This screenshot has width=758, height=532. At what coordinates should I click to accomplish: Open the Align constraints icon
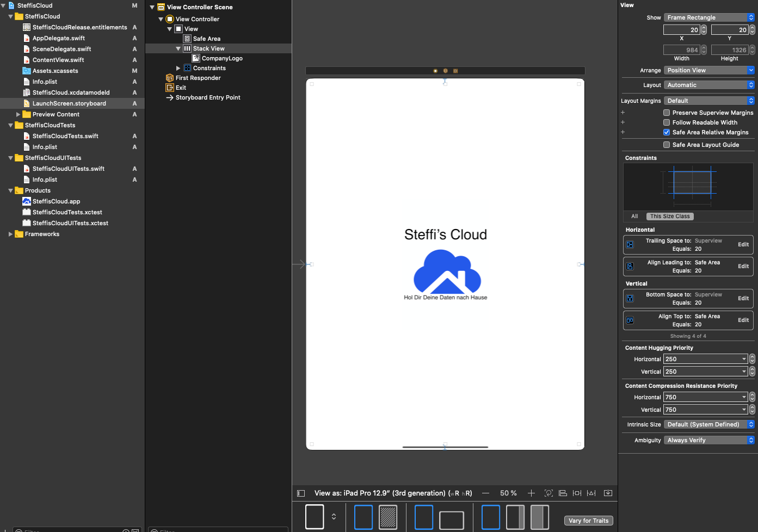[563, 493]
